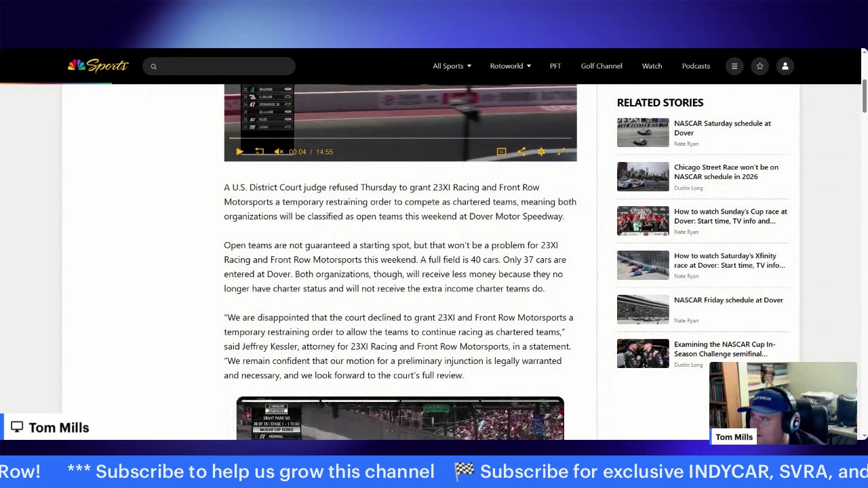This screenshot has height=488, width=868.
Task: Toggle closed captions on the video
Action: point(501,152)
